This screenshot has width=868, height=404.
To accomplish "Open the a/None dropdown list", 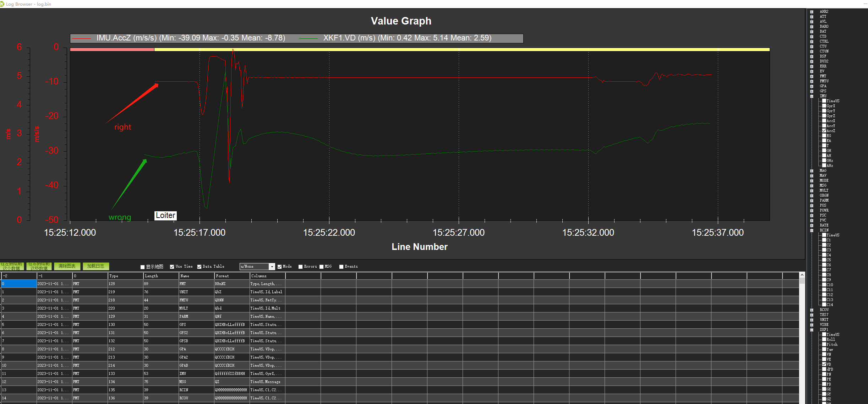I will pos(272,266).
